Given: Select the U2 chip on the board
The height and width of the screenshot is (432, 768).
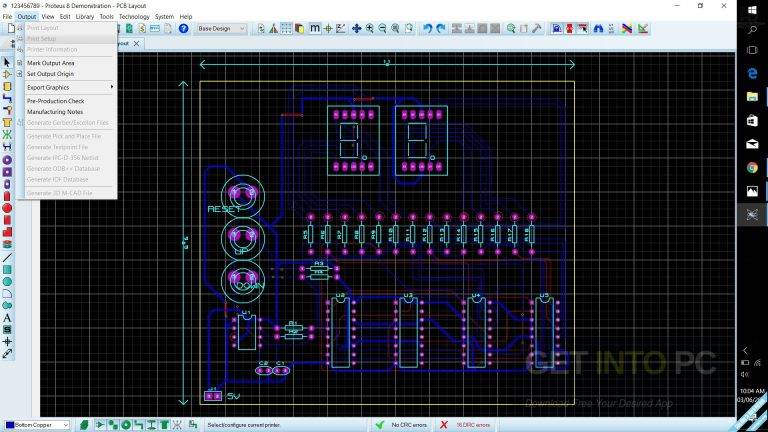Looking at the screenshot, I should point(340,332).
